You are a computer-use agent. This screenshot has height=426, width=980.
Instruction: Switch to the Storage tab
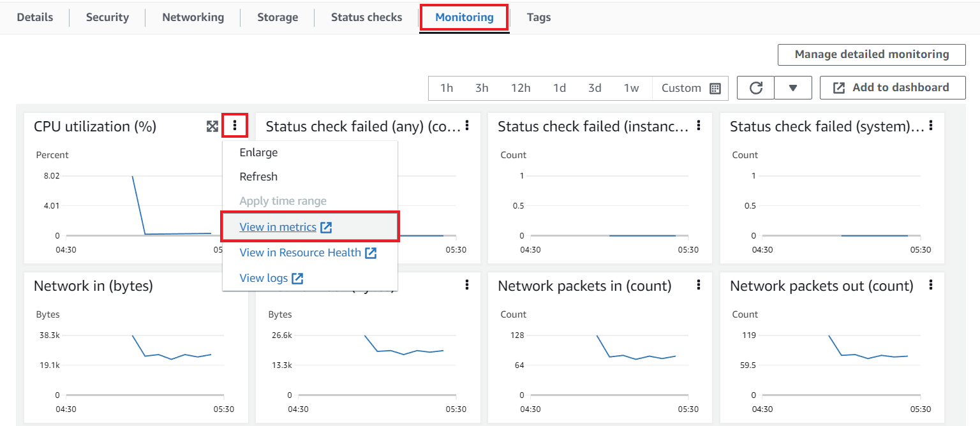click(277, 17)
